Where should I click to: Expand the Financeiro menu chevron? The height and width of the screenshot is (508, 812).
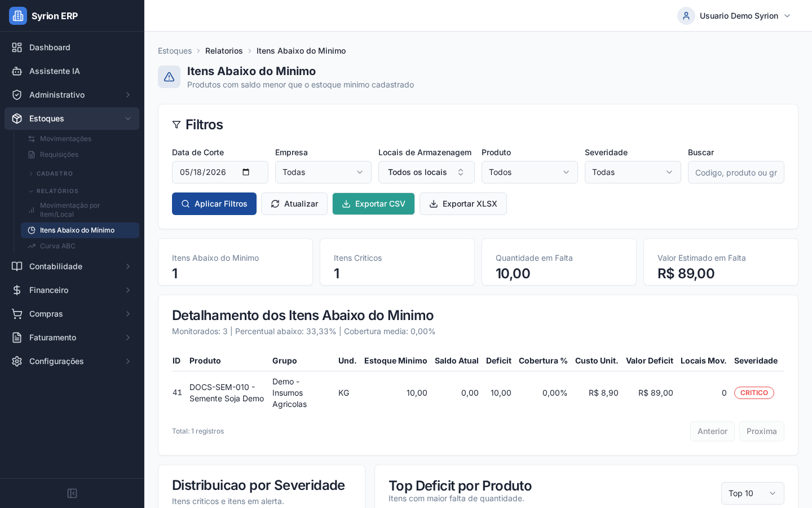[128, 290]
